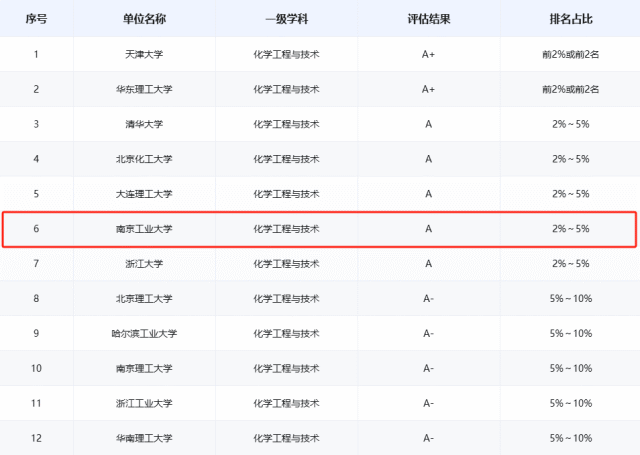Click the 排名占比 column header

point(571,19)
